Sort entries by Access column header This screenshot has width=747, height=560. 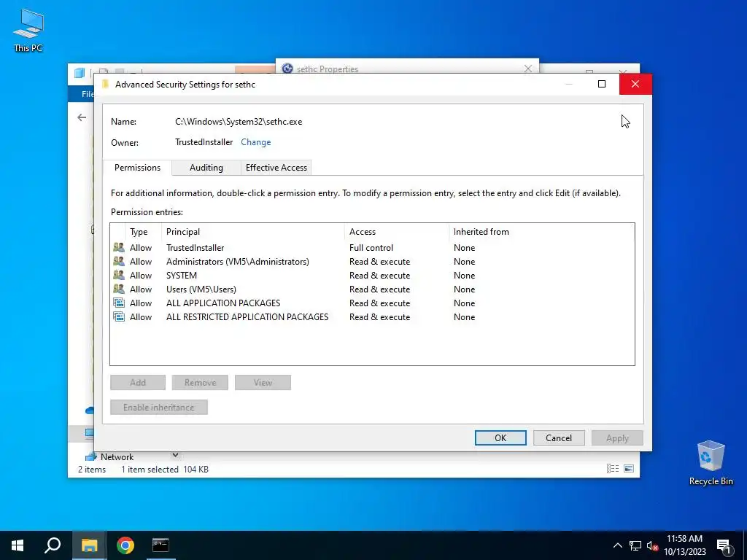(397, 232)
